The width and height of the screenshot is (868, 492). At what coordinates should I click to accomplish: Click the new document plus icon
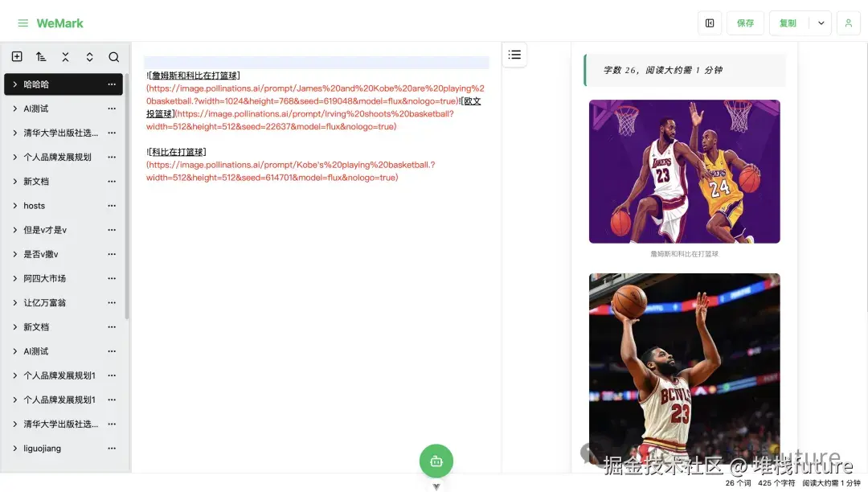[x=17, y=56]
